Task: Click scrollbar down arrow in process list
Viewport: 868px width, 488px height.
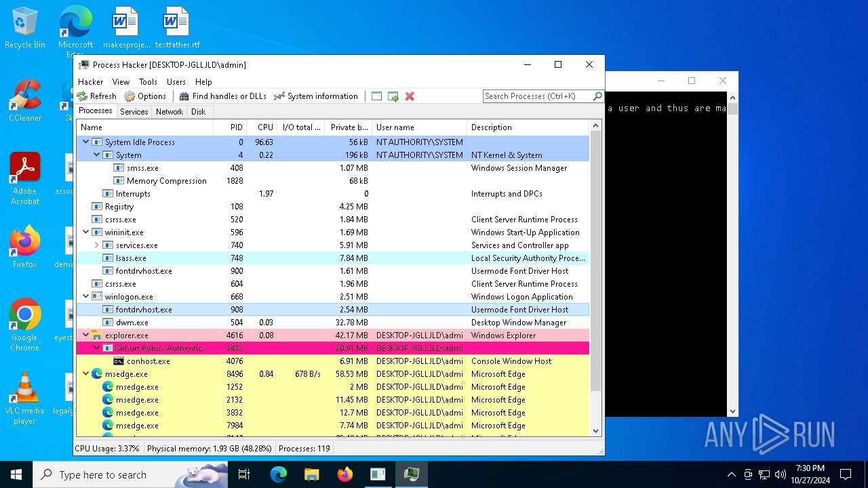Action: coord(596,430)
